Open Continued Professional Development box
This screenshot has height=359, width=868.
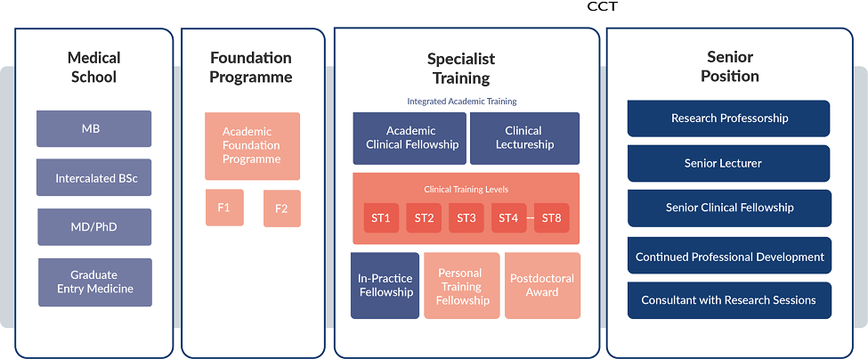729,257
